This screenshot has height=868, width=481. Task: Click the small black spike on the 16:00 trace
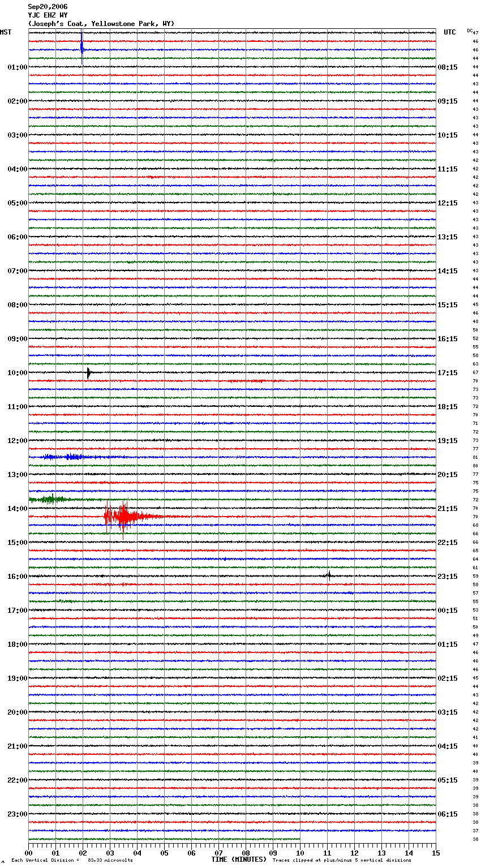(329, 575)
